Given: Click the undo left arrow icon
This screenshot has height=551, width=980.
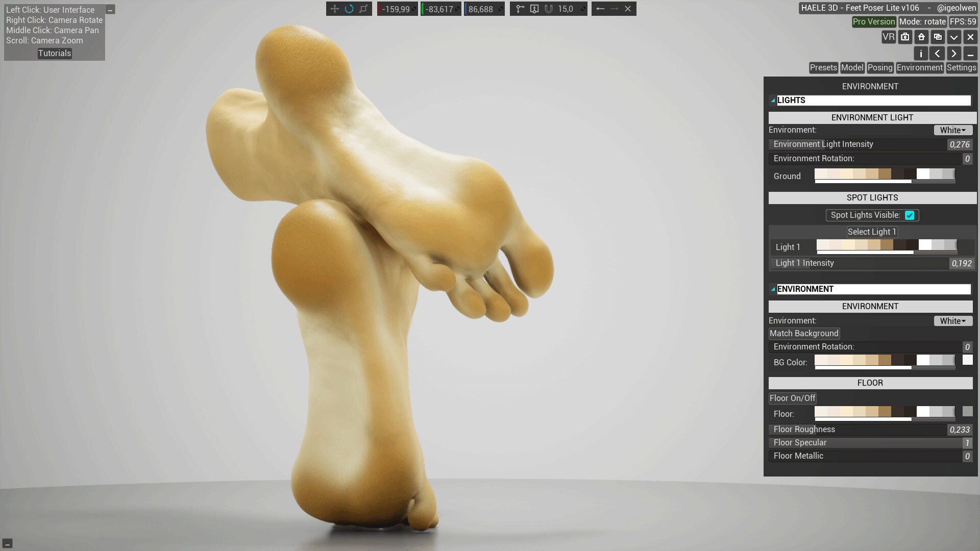Looking at the screenshot, I should (600, 9).
